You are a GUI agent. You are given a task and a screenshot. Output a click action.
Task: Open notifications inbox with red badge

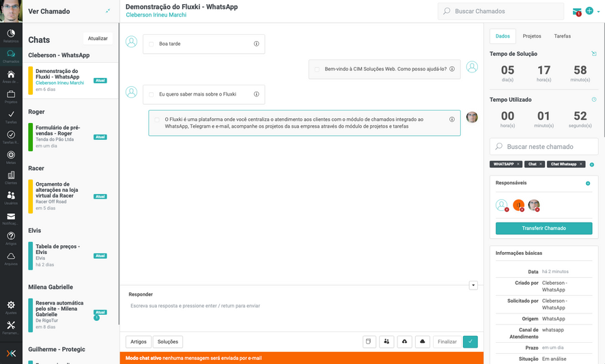tap(577, 12)
